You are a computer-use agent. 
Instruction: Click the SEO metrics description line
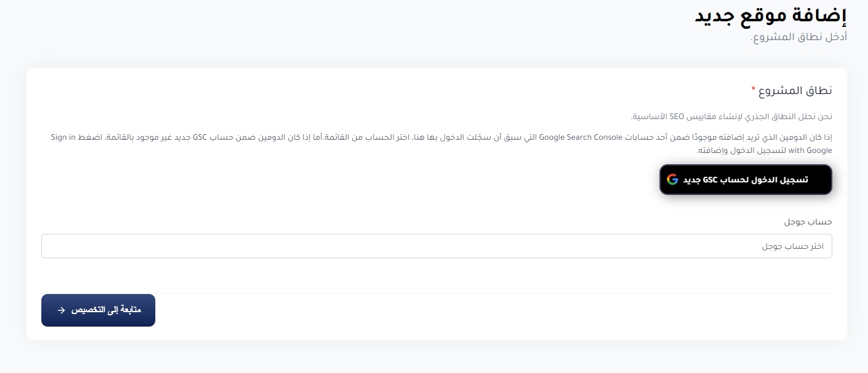point(731,117)
